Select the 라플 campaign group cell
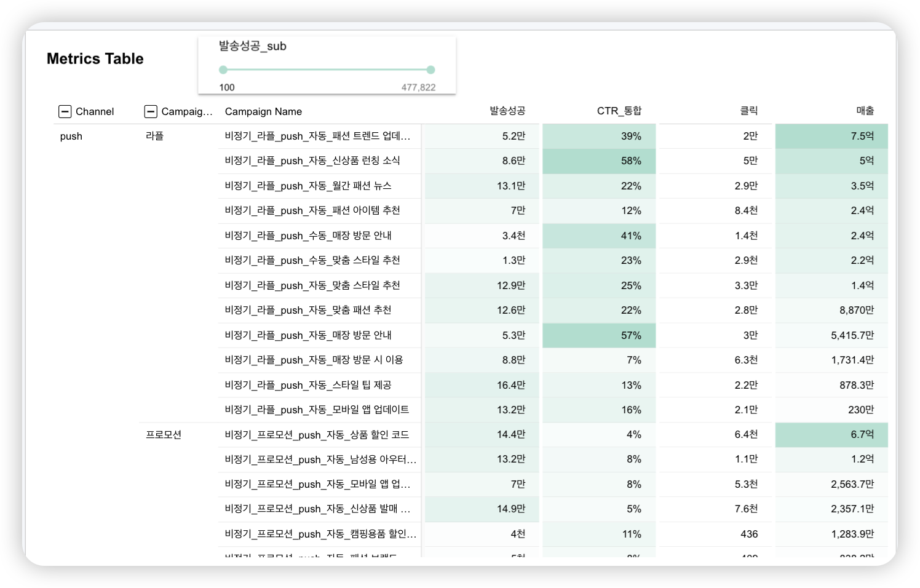920x588 pixels. pos(154,136)
